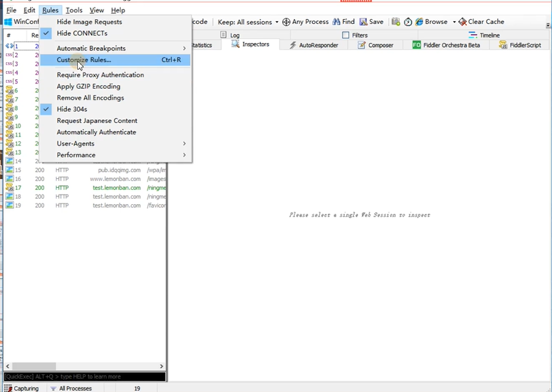Click the timer stopwatch icon in toolbar
Viewport: 552px width, 392px height.
tap(408, 22)
